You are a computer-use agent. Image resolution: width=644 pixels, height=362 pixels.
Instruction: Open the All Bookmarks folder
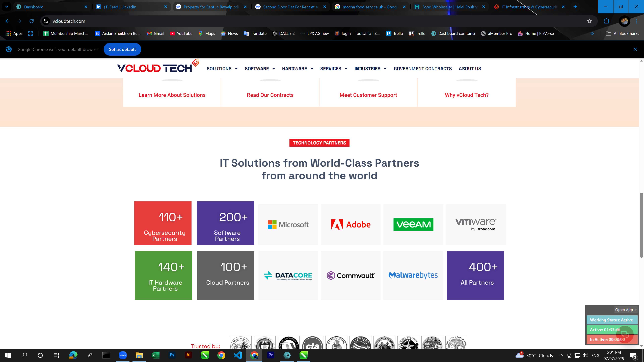coord(622,34)
